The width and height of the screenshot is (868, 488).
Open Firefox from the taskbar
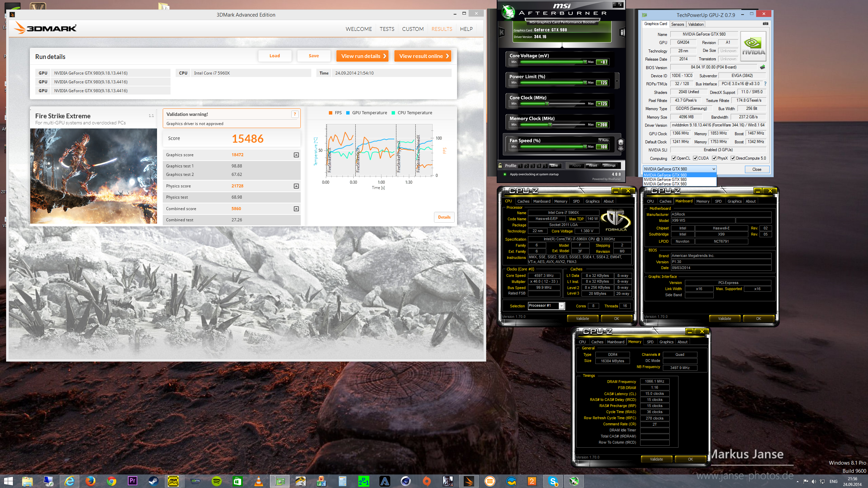[90, 481]
